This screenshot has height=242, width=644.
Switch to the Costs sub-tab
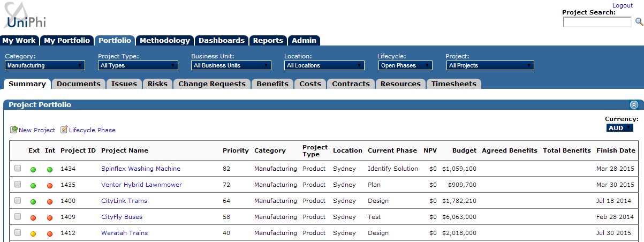tap(310, 84)
